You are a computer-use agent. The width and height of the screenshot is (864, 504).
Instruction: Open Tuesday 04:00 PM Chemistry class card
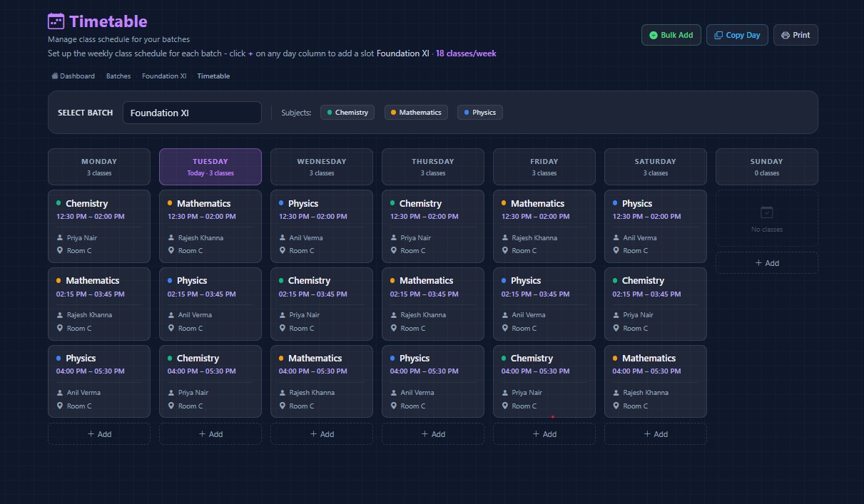click(210, 381)
